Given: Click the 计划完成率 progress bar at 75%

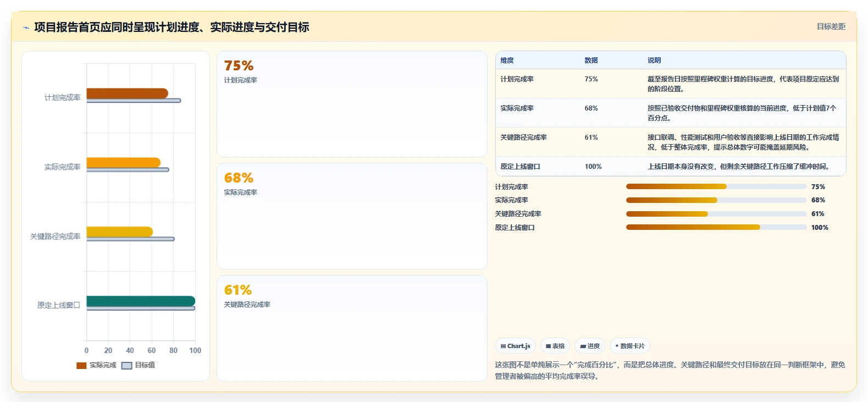Looking at the screenshot, I should [x=716, y=187].
